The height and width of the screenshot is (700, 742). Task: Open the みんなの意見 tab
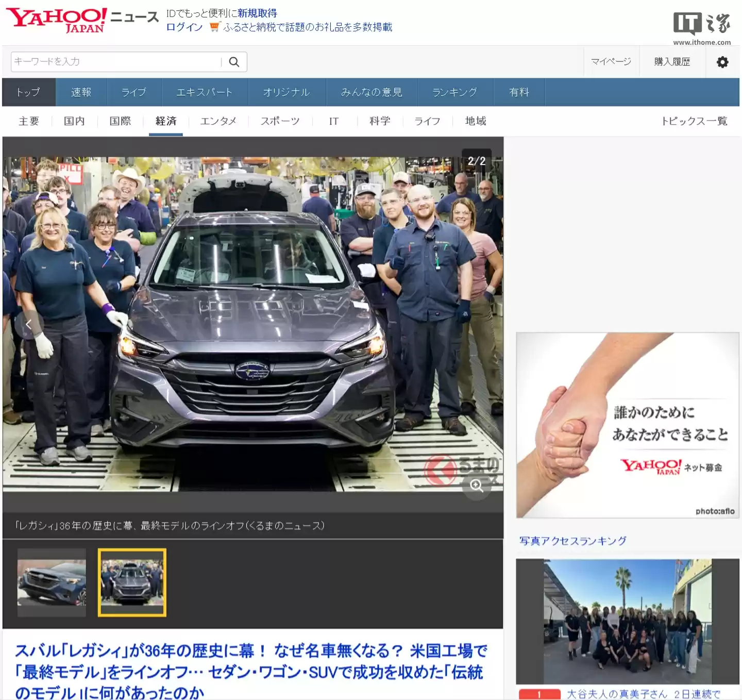tap(372, 92)
